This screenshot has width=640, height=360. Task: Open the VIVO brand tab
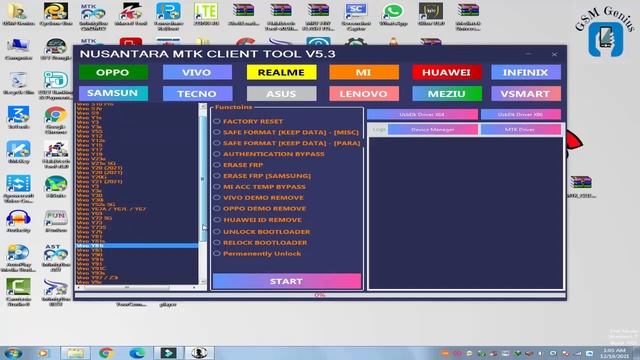pos(197,72)
